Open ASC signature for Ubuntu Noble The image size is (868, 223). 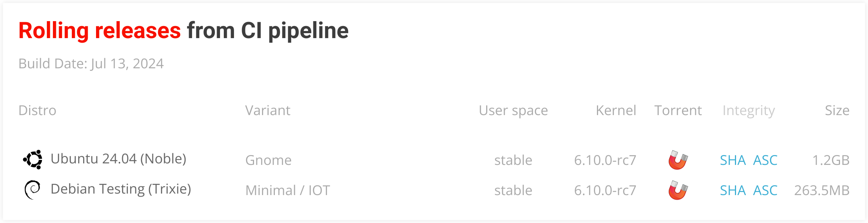click(x=765, y=160)
